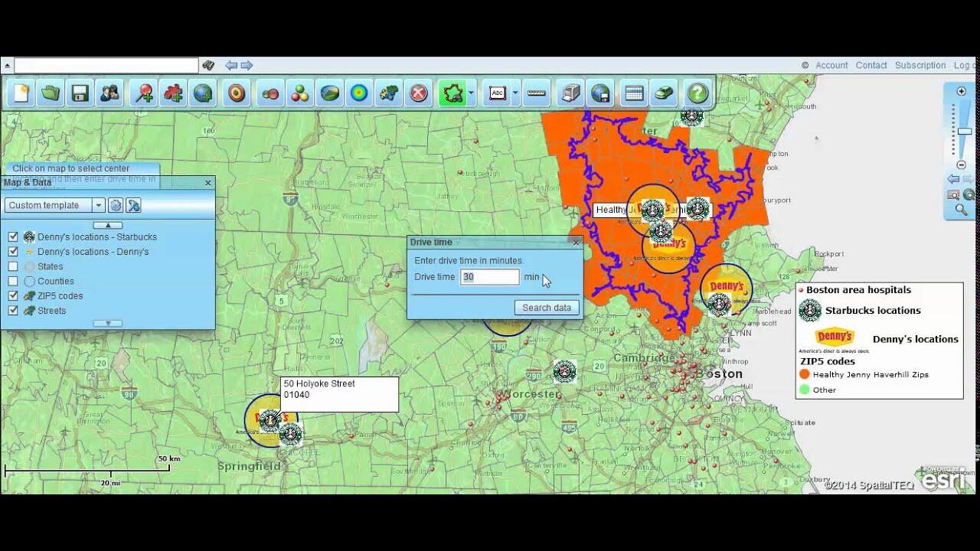This screenshot has width=980, height=551.
Task: Toggle the Streets layer checkbox
Action: pyautogui.click(x=13, y=311)
